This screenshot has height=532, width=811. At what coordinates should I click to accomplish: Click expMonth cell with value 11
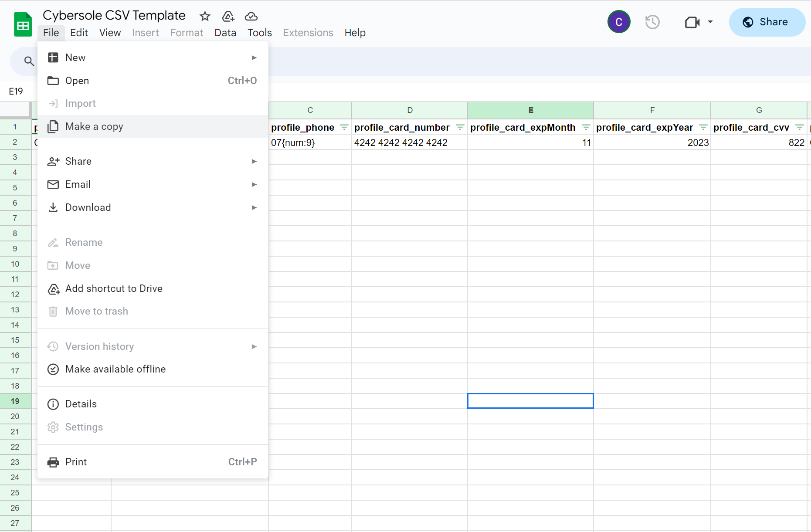point(531,142)
